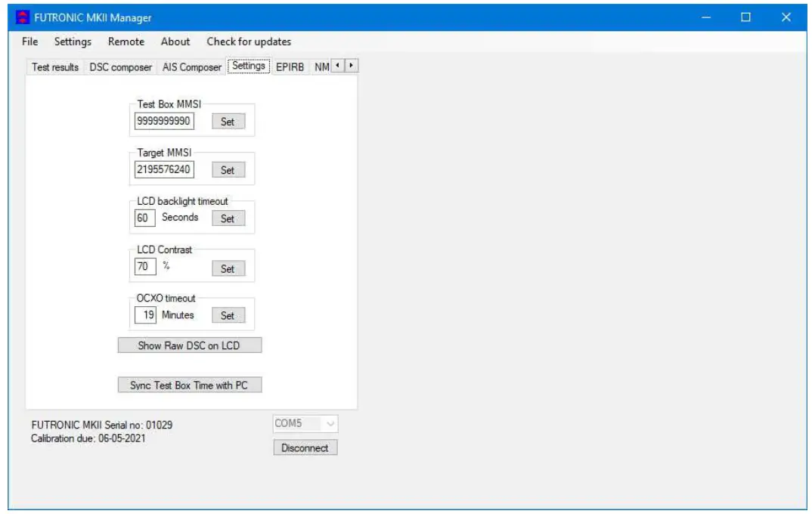The image size is (812, 514).
Task: Click the Calibration due date text
Action: [88, 438]
